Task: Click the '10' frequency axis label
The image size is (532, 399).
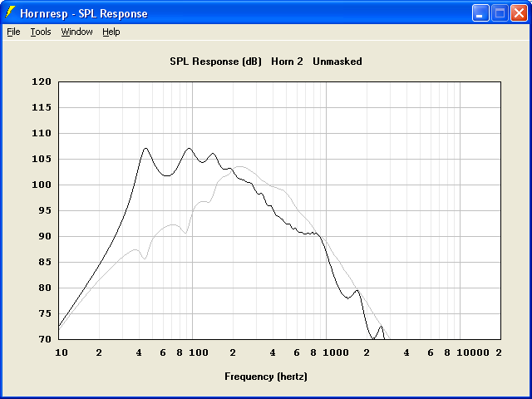Action: coord(62,352)
